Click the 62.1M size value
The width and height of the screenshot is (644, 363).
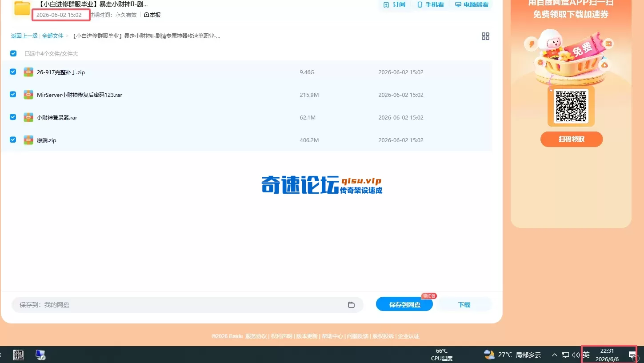[x=308, y=117]
